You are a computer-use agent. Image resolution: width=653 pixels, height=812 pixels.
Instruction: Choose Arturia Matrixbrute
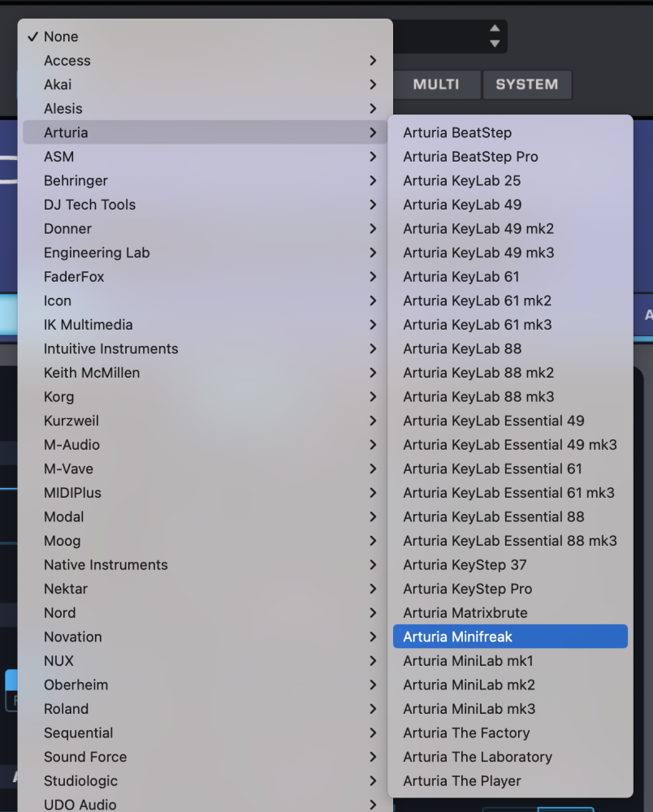pyautogui.click(x=510, y=612)
